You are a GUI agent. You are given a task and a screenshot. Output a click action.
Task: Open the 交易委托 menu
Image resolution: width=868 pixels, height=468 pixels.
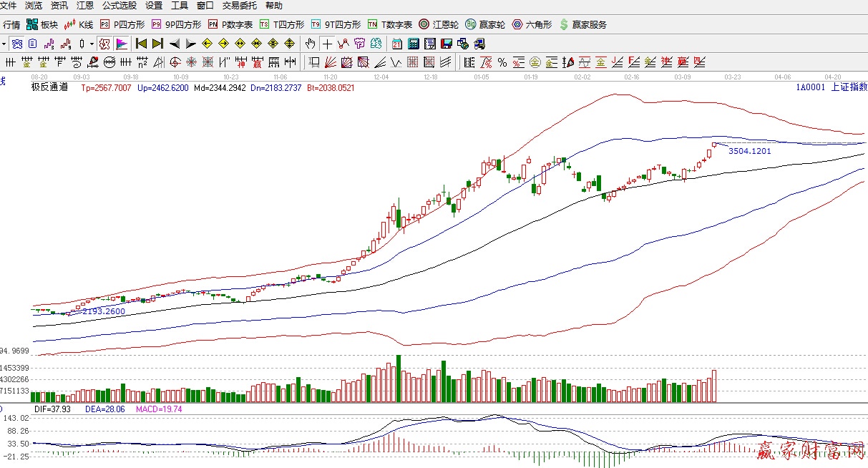pos(240,6)
